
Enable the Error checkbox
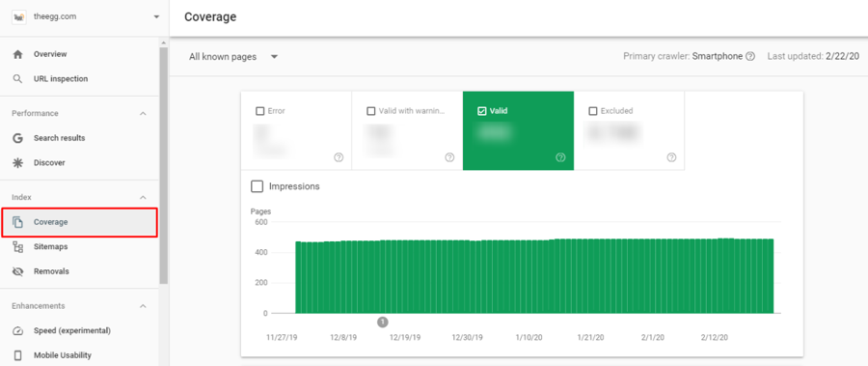tap(259, 111)
